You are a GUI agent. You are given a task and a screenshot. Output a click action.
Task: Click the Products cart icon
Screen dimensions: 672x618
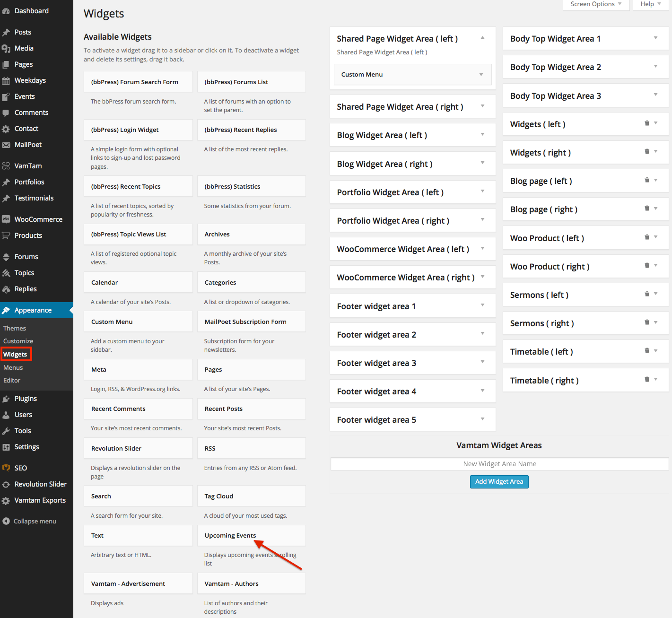(x=6, y=235)
